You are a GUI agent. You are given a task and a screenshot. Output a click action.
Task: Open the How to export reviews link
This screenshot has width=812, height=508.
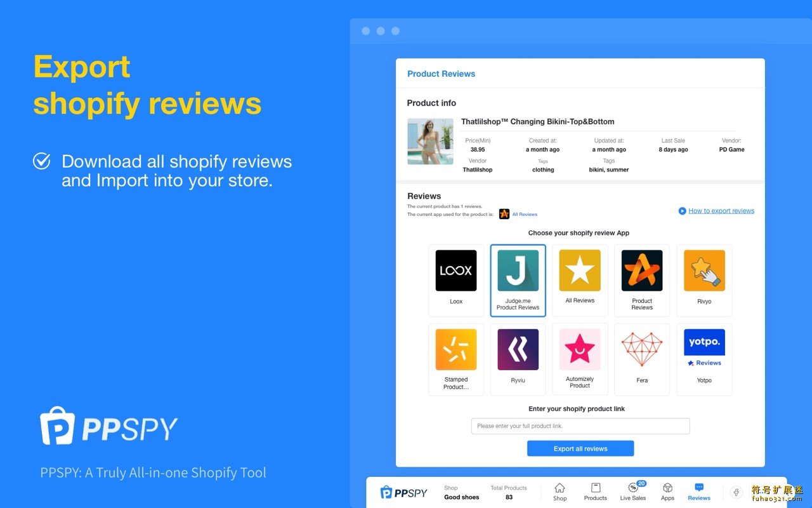point(721,211)
